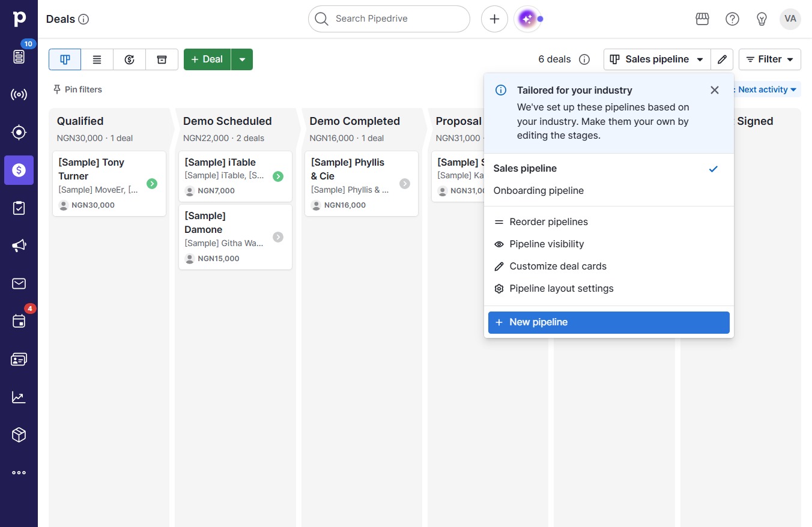
Task: Switch to the archive view
Action: [162, 59]
